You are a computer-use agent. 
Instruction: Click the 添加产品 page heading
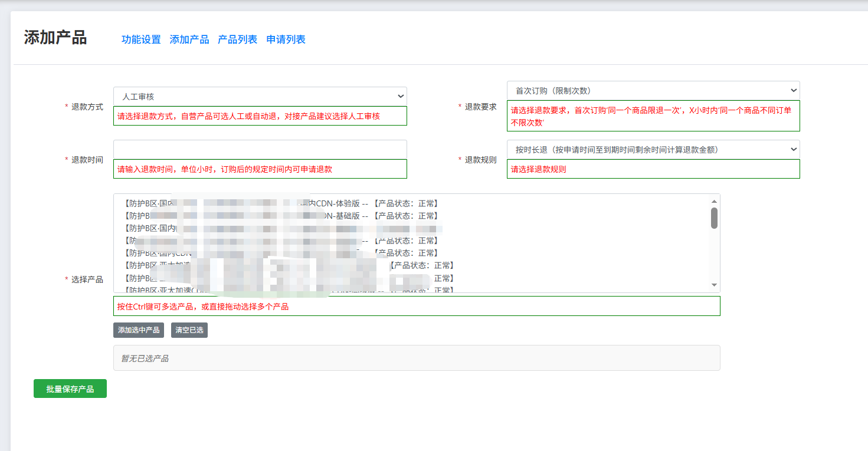(55, 38)
